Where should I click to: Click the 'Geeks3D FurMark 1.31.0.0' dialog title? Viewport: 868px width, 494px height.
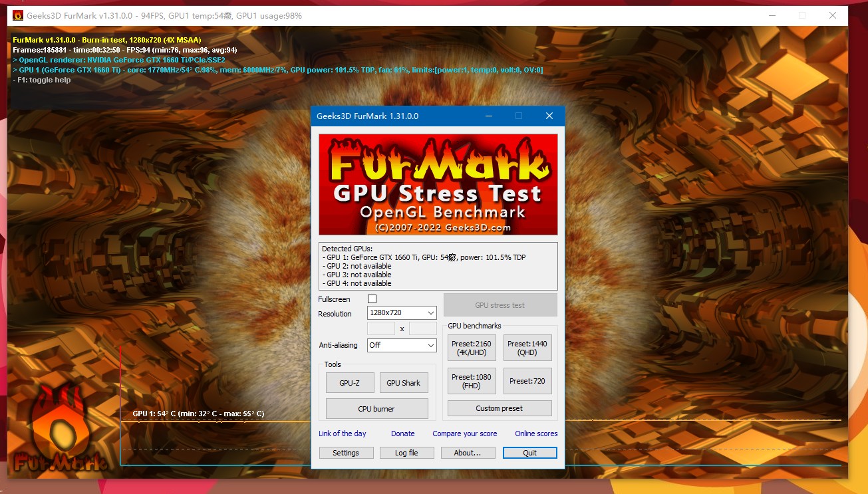pyautogui.click(x=367, y=116)
